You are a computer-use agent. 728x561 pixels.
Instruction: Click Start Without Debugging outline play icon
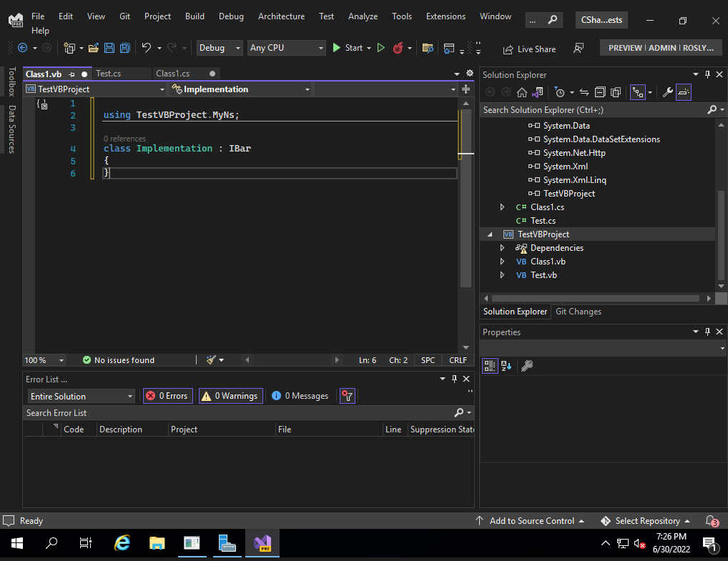[x=380, y=48]
